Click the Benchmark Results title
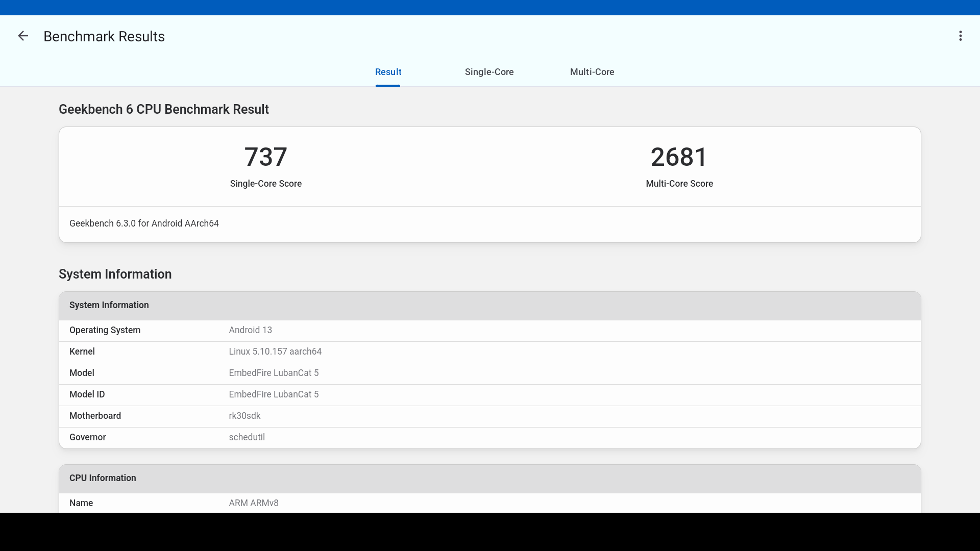This screenshot has width=980, height=551. click(x=104, y=36)
